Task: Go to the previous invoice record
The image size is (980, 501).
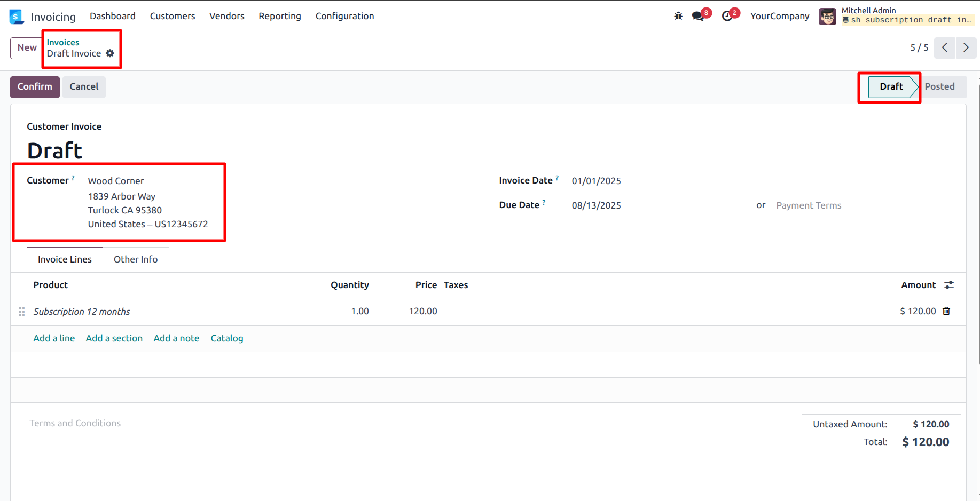Action: pyautogui.click(x=944, y=47)
